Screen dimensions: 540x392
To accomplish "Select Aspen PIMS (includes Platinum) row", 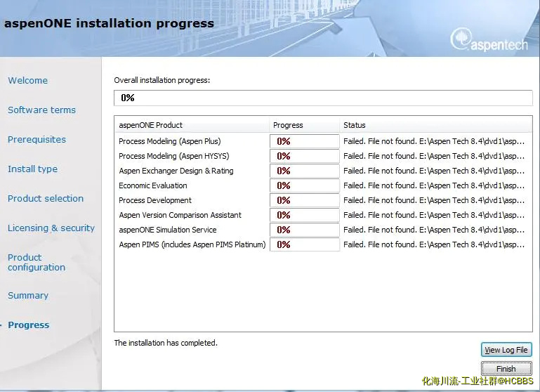I will [x=323, y=244].
